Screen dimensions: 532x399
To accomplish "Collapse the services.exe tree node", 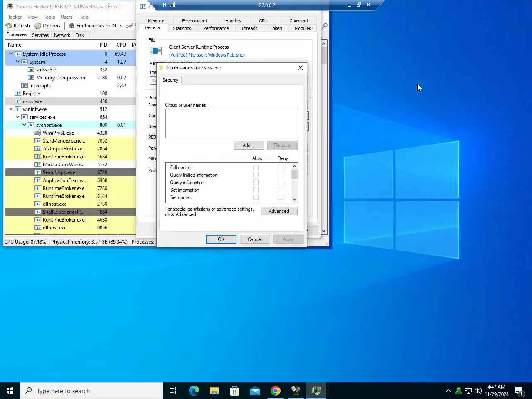I will [x=18, y=117].
